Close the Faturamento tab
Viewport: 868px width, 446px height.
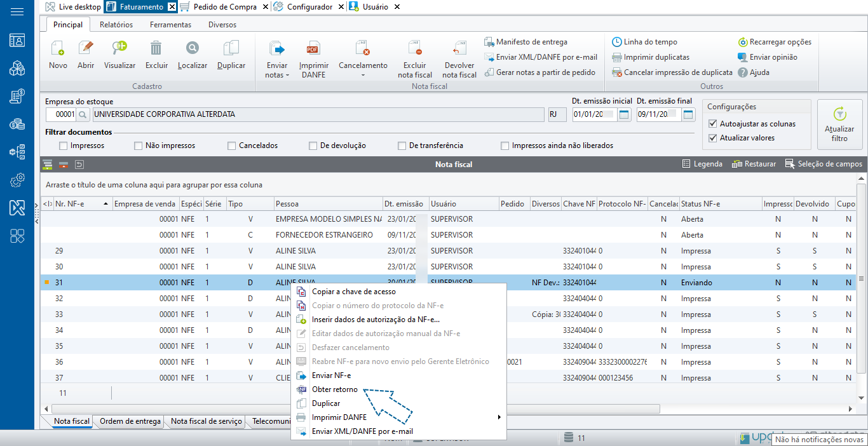172,7
